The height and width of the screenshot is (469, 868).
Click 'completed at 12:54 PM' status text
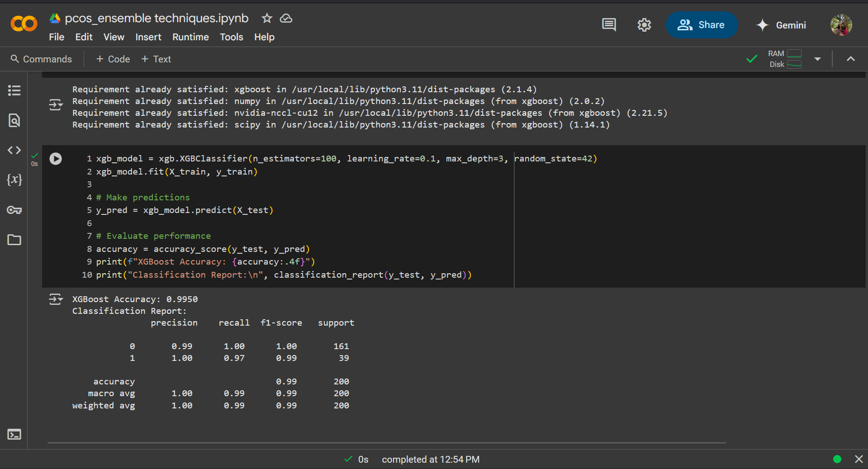click(431, 460)
